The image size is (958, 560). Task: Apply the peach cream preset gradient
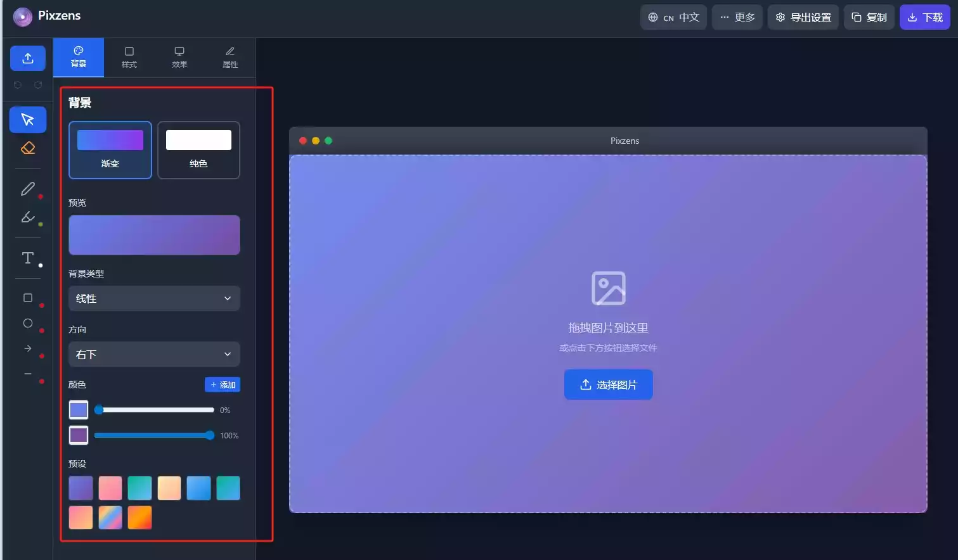click(x=169, y=488)
